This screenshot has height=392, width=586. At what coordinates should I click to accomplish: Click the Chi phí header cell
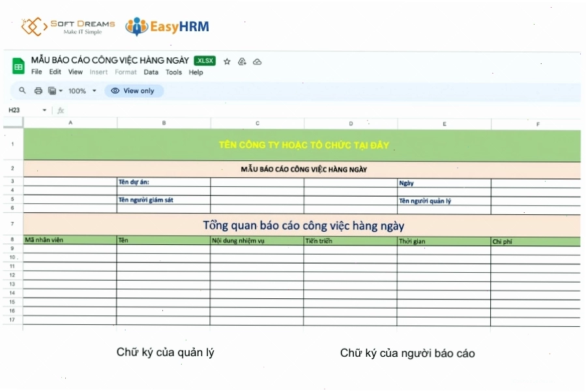tap(536, 242)
